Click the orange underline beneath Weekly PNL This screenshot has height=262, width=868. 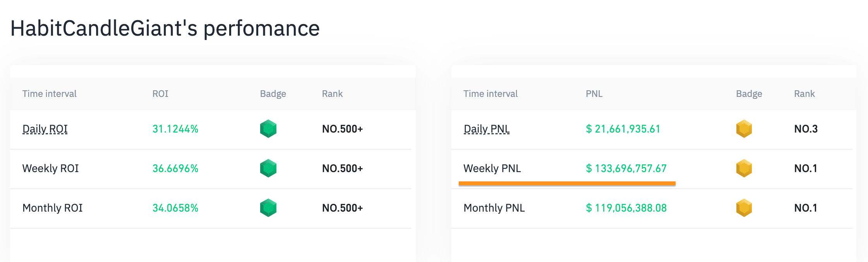point(567,183)
